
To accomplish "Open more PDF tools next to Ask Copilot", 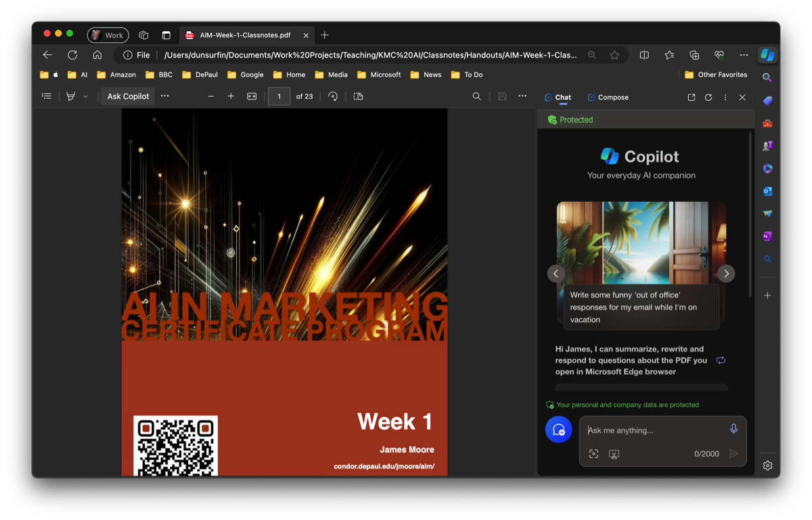I will pyautogui.click(x=165, y=96).
